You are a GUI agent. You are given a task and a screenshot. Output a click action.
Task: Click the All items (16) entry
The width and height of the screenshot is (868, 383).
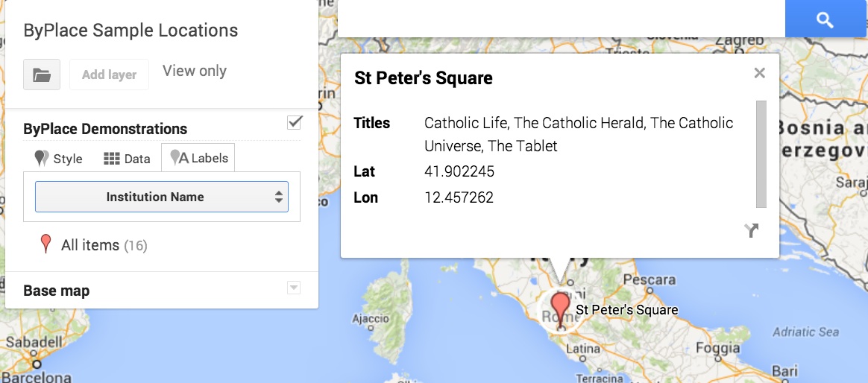click(104, 245)
